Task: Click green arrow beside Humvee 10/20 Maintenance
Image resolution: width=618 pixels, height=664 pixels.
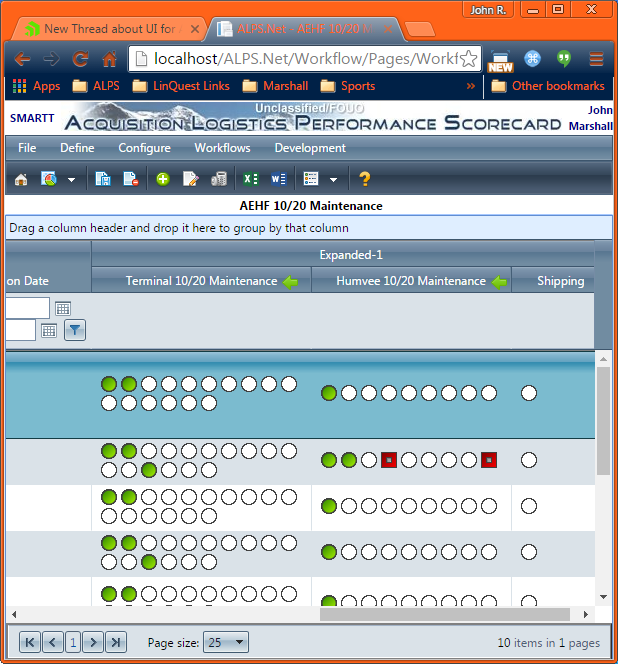Action: coord(499,282)
